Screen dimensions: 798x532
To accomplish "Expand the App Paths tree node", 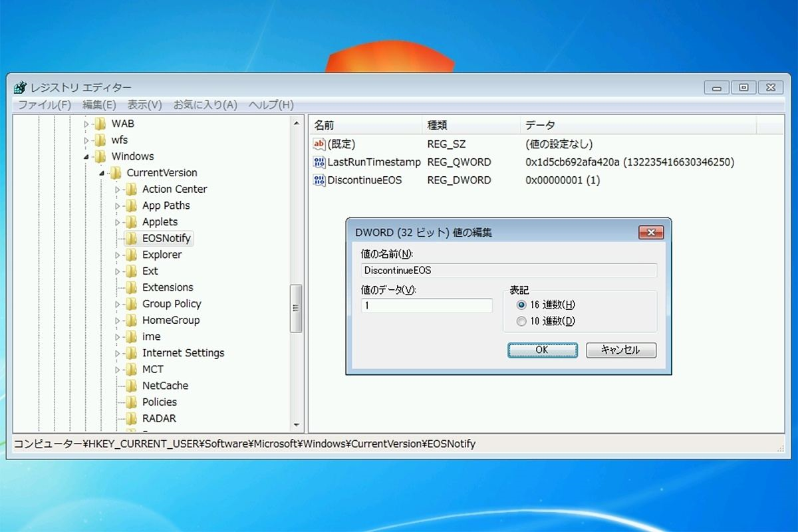I will (x=117, y=205).
